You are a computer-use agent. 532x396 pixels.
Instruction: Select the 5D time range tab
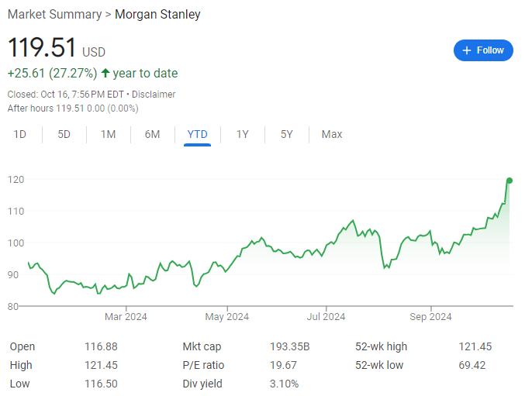click(64, 135)
